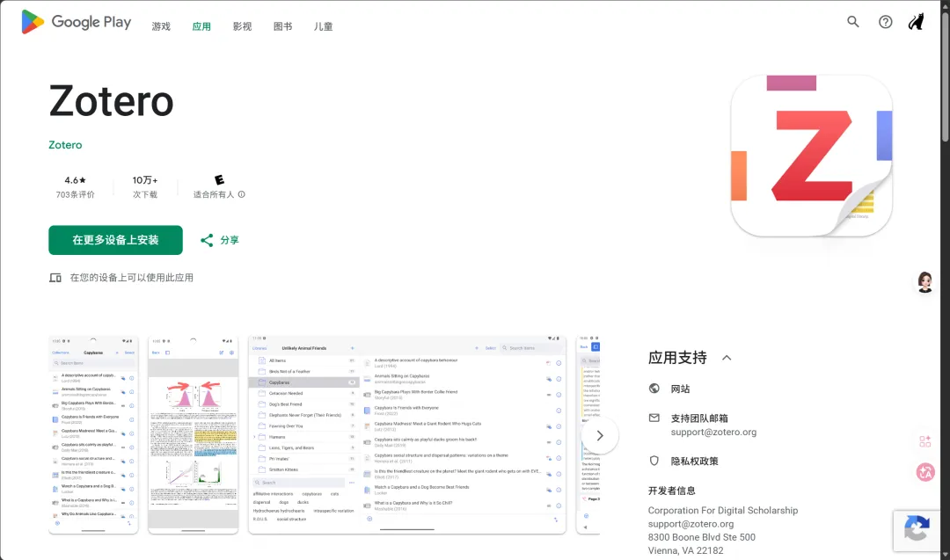Open the tablet screenshot Unlikely Animal Friends
Image resolution: width=950 pixels, height=560 pixels.
(407, 434)
